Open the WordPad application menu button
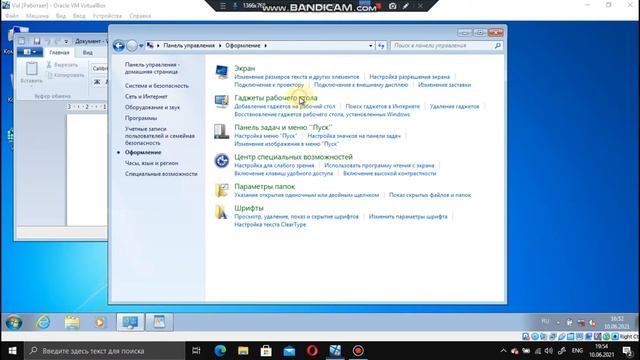Screen dimensions: 640x360 29,52
